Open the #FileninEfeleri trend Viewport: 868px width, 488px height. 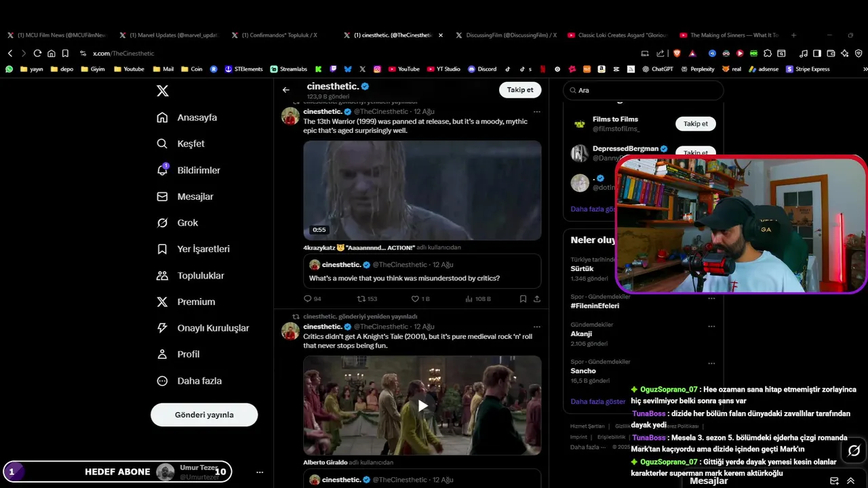595,306
